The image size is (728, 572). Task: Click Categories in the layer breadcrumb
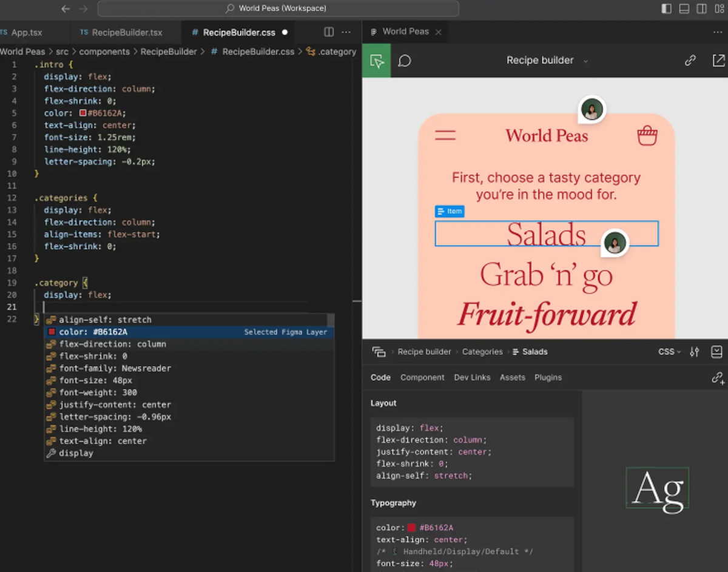tap(482, 352)
